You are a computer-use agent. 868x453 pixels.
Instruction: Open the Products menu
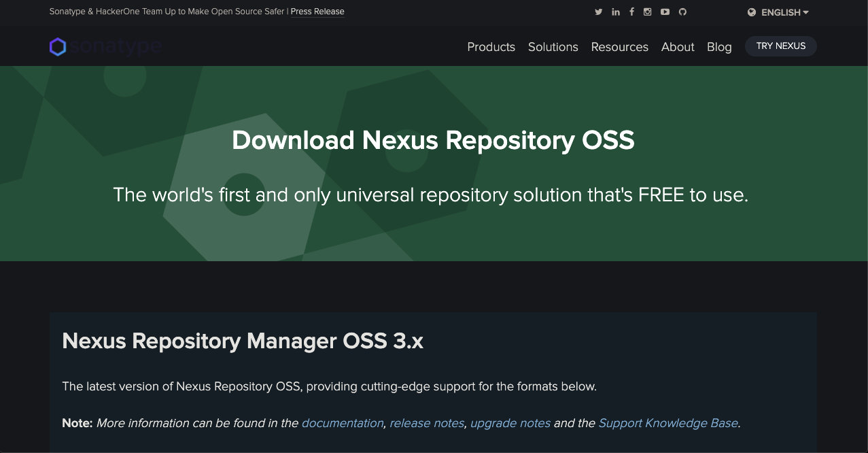(491, 47)
